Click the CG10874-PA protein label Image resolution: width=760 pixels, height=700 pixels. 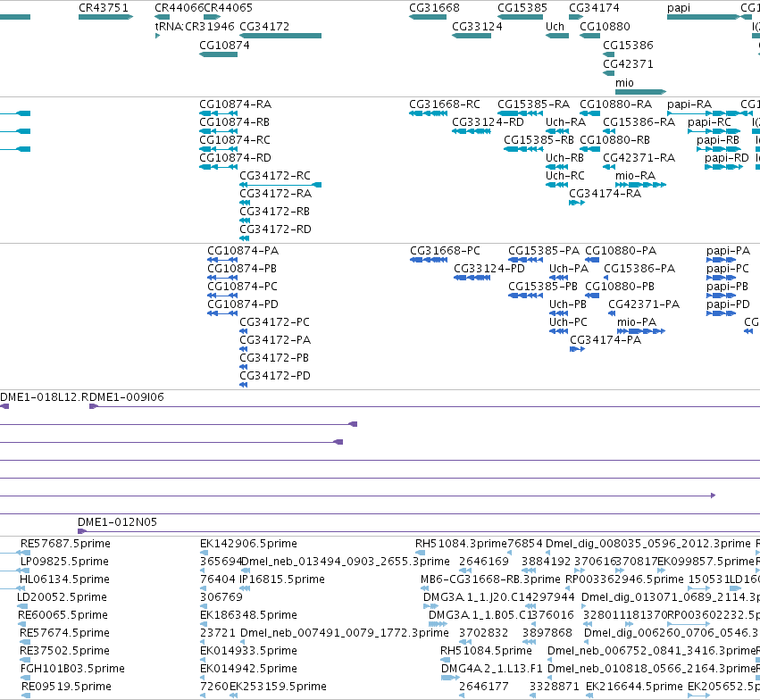click(x=243, y=251)
